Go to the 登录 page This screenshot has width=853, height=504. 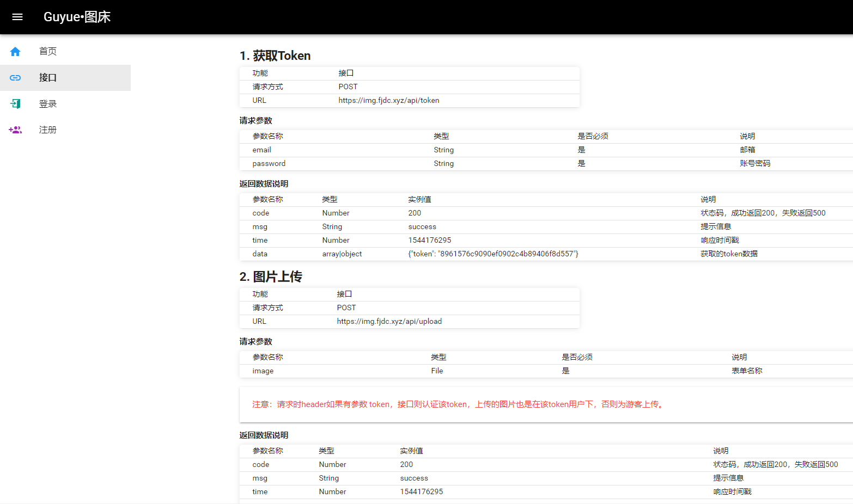tap(48, 104)
